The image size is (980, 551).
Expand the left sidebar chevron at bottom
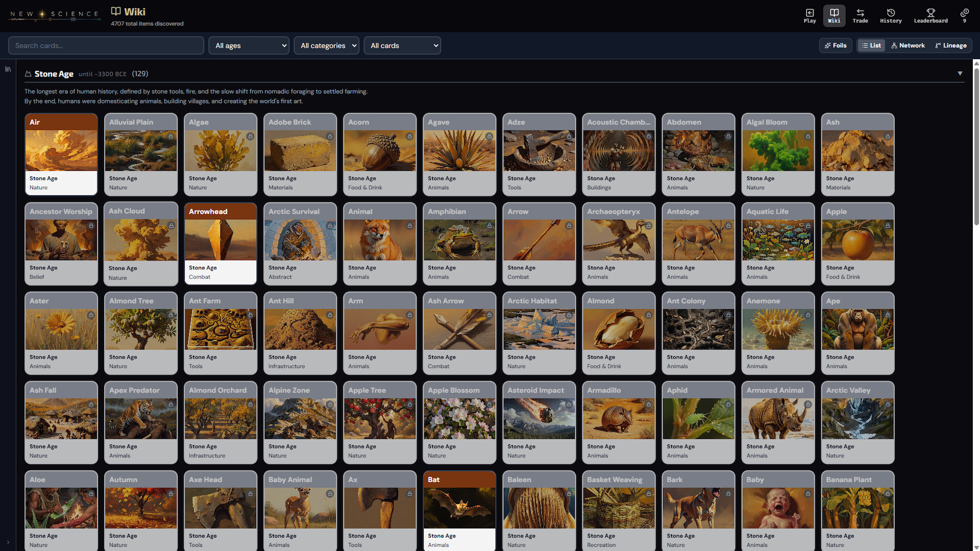coord(8,542)
